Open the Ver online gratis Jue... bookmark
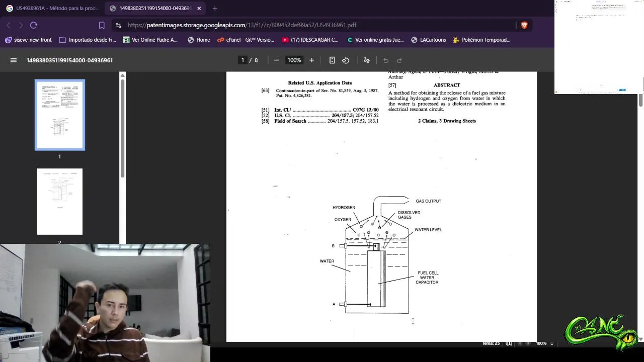644x362 pixels. (x=375, y=40)
